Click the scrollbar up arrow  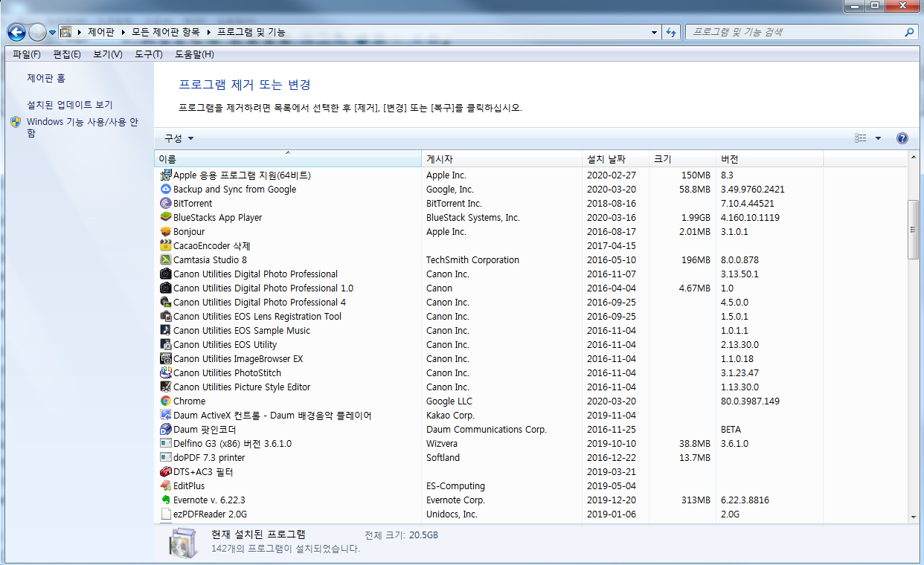[914, 158]
